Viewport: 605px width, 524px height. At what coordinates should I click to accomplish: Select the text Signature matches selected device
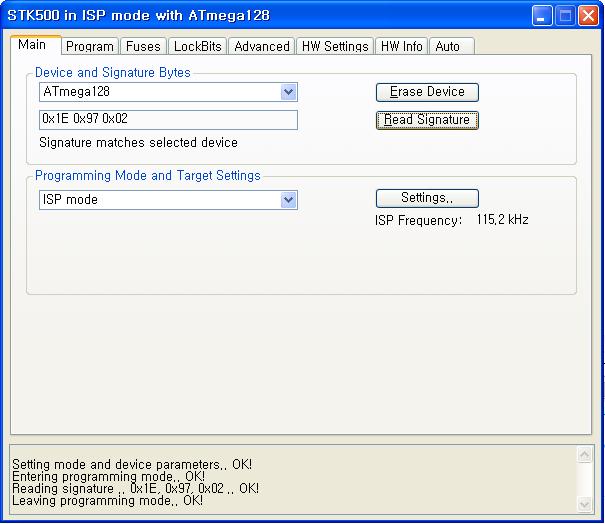(x=138, y=142)
